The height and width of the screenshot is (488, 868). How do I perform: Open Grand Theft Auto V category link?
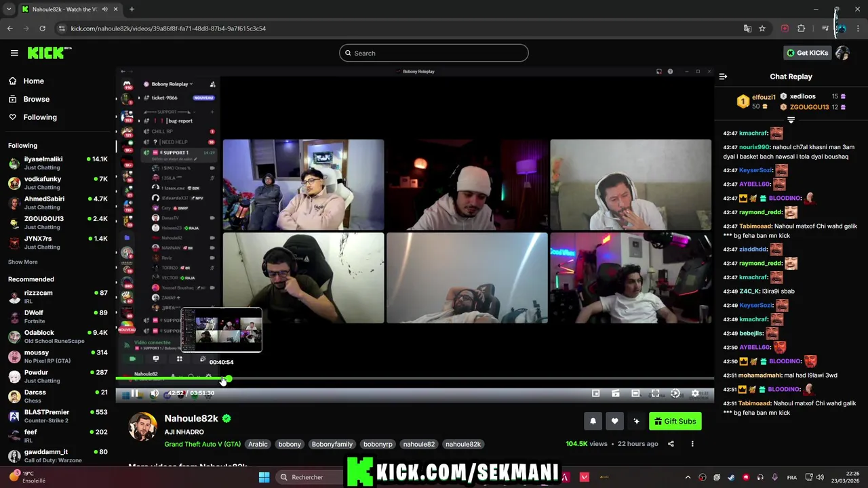(202, 444)
